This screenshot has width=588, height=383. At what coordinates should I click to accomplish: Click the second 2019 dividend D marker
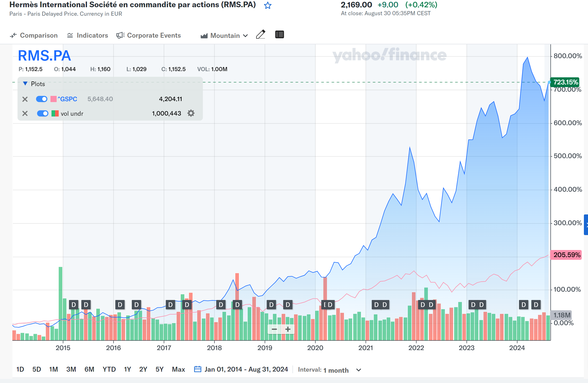click(288, 305)
